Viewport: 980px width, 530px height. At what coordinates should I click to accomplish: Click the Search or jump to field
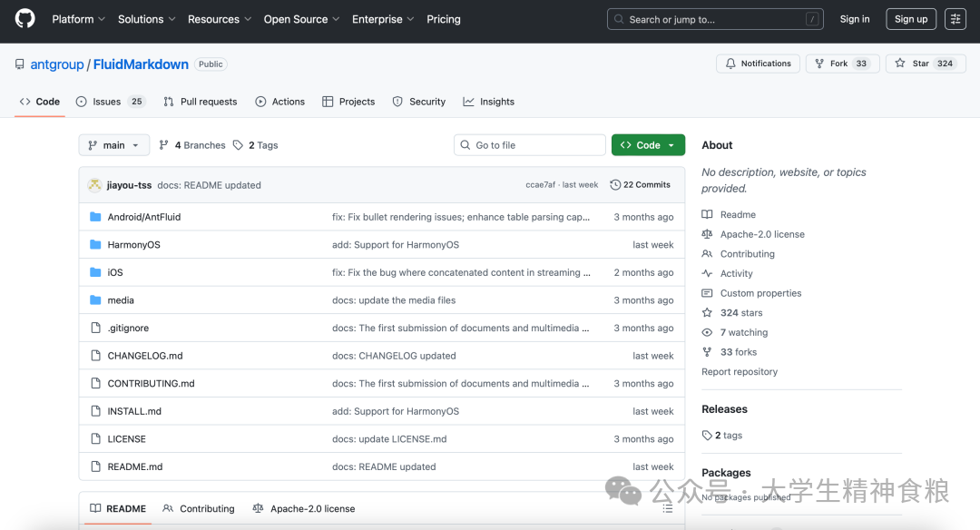(715, 19)
